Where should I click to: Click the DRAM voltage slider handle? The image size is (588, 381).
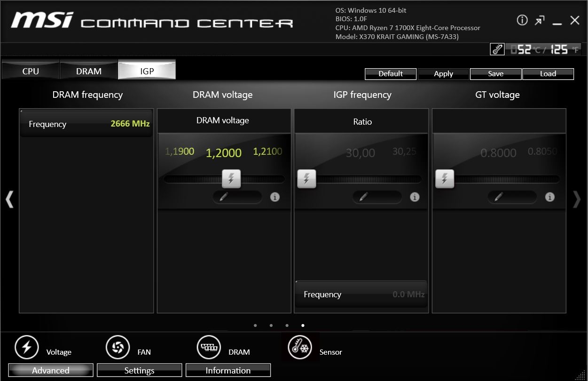[x=231, y=179]
